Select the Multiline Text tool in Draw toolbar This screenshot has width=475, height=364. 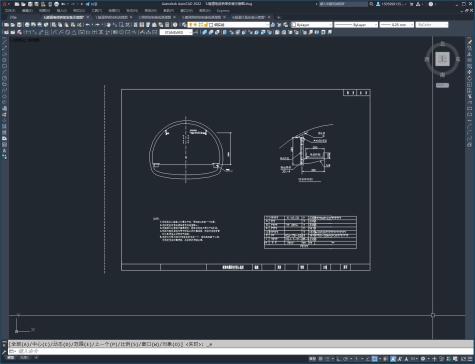(x=4, y=151)
